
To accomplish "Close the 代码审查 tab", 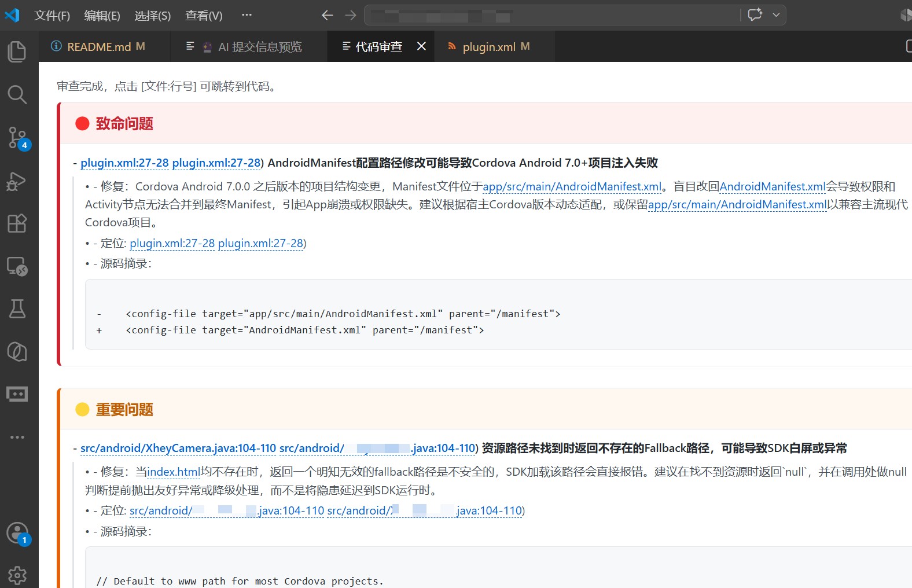I will click(421, 46).
